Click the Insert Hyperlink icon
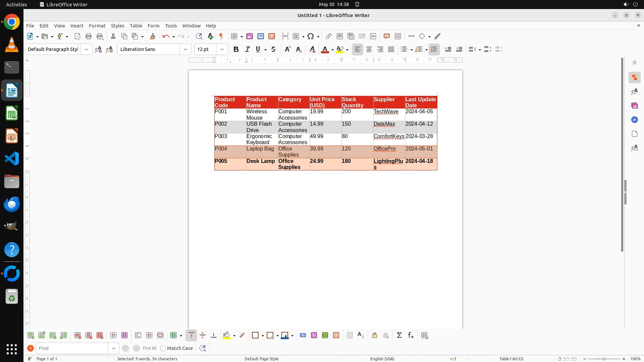 coord(329,36)
